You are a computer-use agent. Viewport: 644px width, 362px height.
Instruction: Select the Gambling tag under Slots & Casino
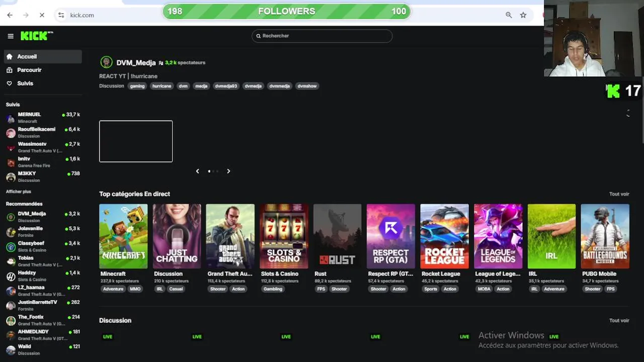273,289
